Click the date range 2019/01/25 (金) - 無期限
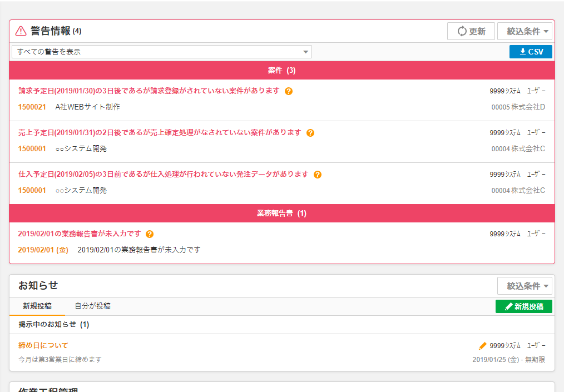The width and height of the screenshot is (564, 392). (509, 359)
